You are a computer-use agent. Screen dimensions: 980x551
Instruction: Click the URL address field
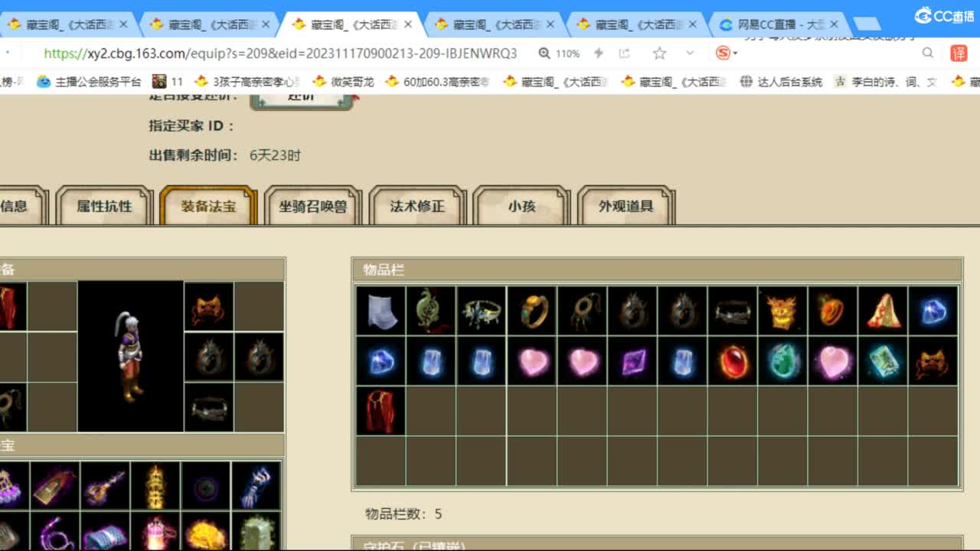point(280,53)
